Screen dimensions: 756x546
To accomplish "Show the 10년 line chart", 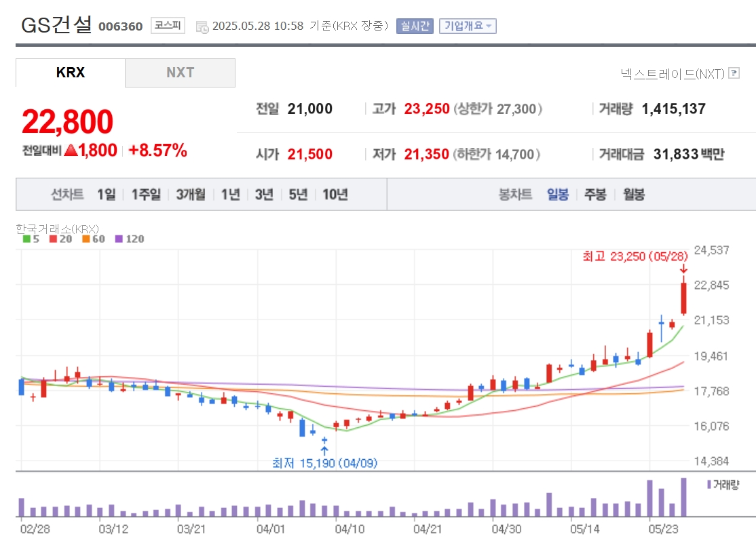I will 335,194.
